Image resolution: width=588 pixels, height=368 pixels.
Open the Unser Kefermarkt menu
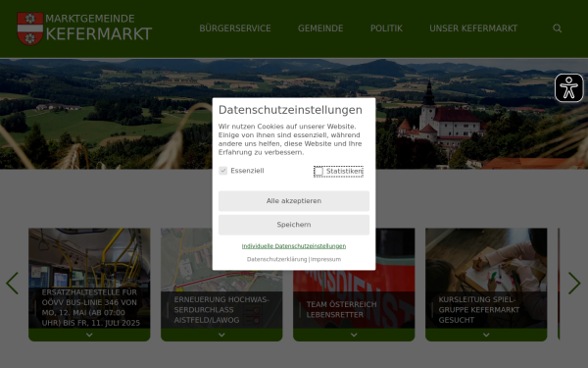[x=473, y=28]
